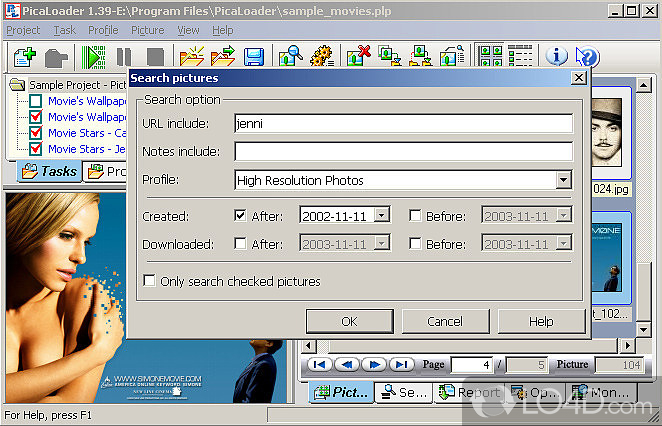Open the Profile dropdown list
The image size is (662, 426).
[564, 181]
